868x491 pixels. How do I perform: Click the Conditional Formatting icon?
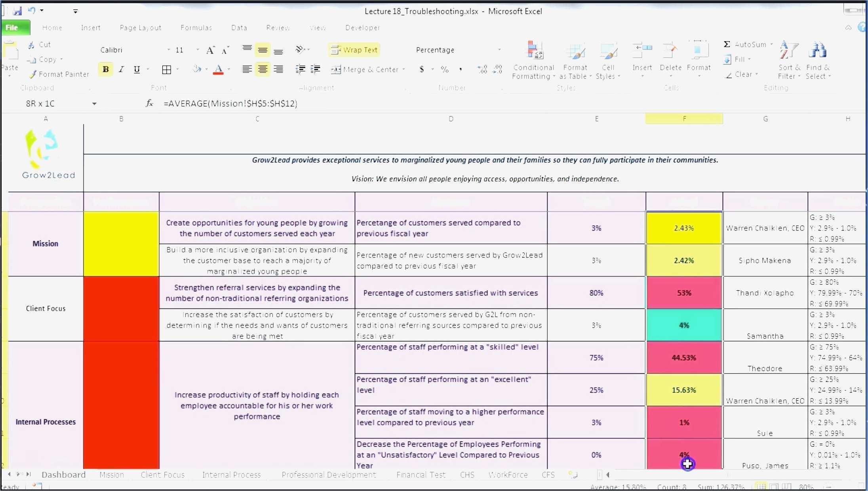[x=534, y=51]
